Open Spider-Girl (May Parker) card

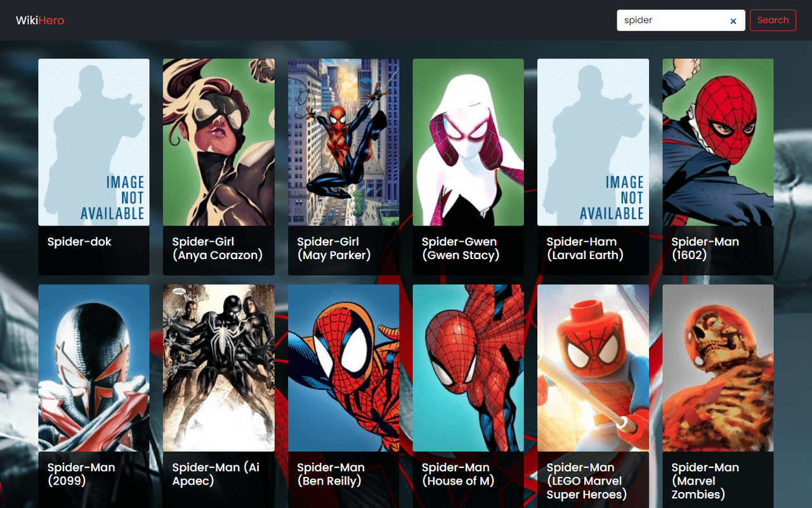coord(343,141)
